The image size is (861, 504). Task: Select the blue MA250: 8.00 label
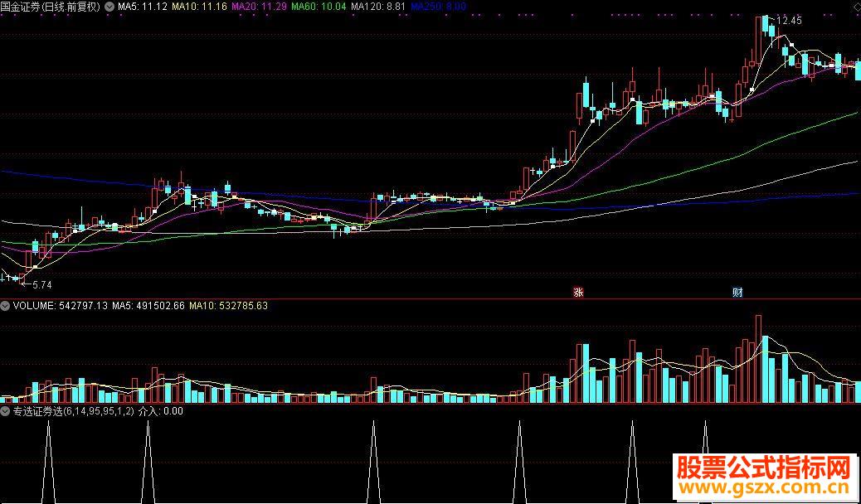coord(438,7)
